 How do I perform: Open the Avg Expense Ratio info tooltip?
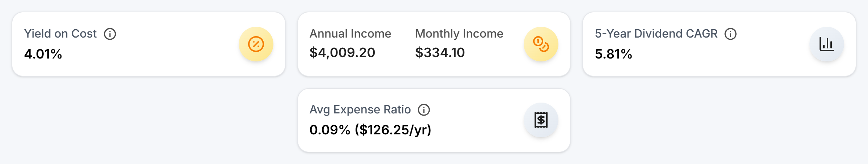click(x=424, y=110)
